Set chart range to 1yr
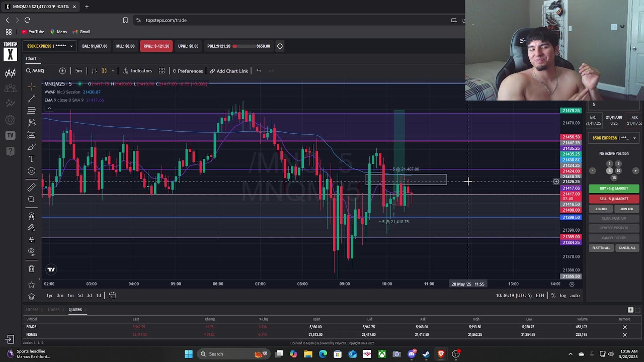The image size is (644, 362). [x=50, y=295]
